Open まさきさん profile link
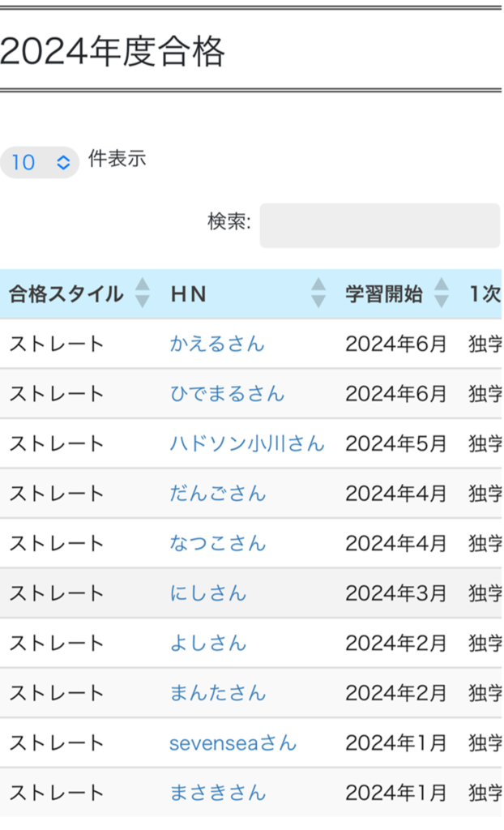Image resolution: width=504 pixels, height=830 pixels. pyautogui.click(x=217, y=793)
